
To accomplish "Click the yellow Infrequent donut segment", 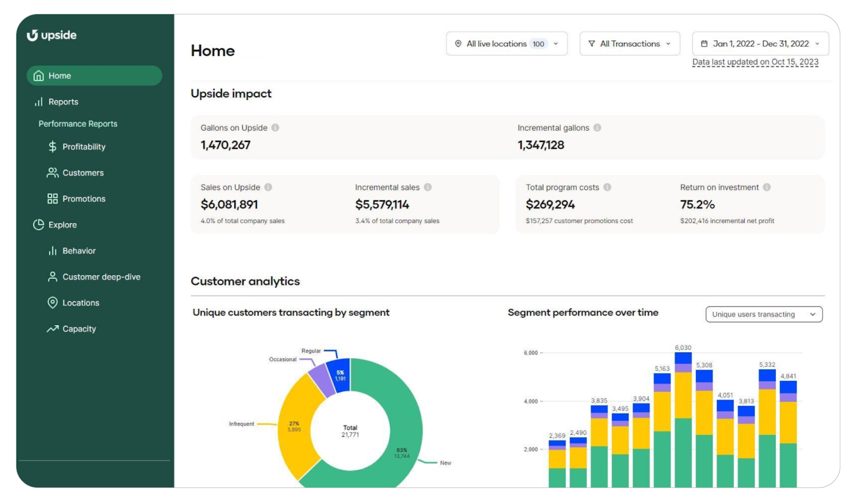I will pos(295,426).
